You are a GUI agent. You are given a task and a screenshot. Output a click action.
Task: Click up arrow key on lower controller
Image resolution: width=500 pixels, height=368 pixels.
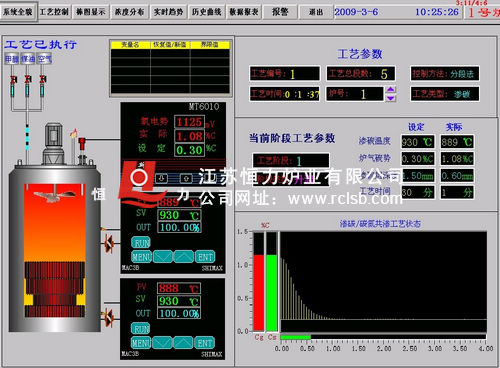pos(183,343)
